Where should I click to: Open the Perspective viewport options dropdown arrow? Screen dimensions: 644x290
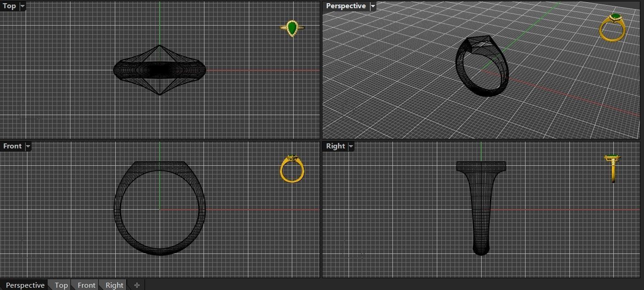373,6
